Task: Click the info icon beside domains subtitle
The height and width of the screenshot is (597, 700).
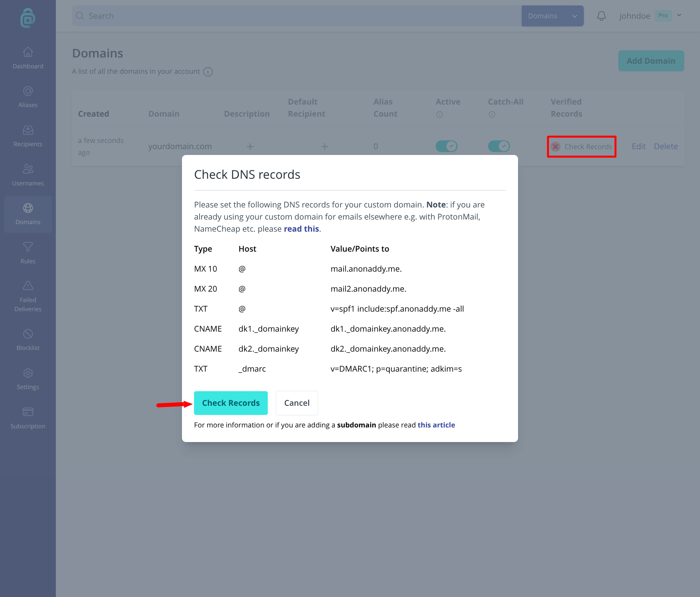Action: coord(208,72)
